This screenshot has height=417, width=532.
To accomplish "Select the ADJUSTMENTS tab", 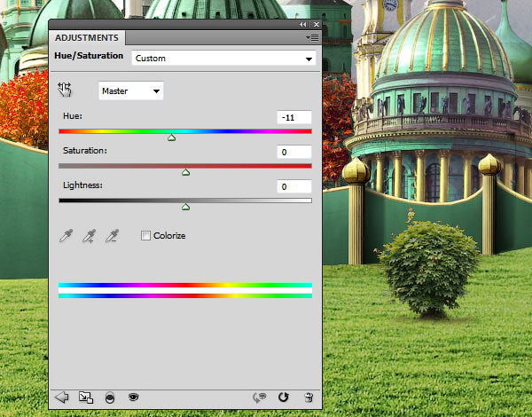I will pyautogui.click(x=87, y=37).
